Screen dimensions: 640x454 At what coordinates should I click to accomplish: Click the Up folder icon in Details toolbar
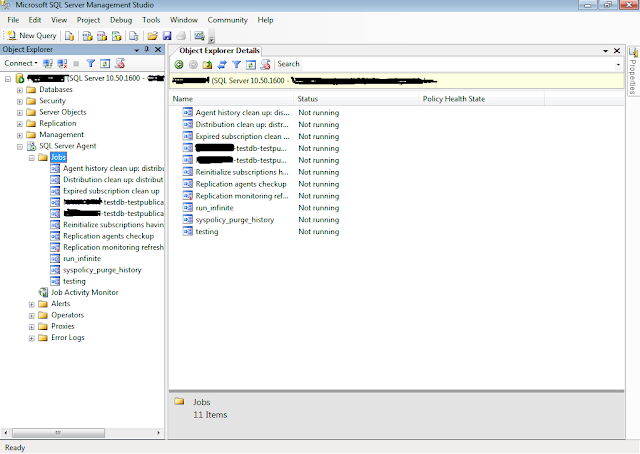(x=207, y=65)
